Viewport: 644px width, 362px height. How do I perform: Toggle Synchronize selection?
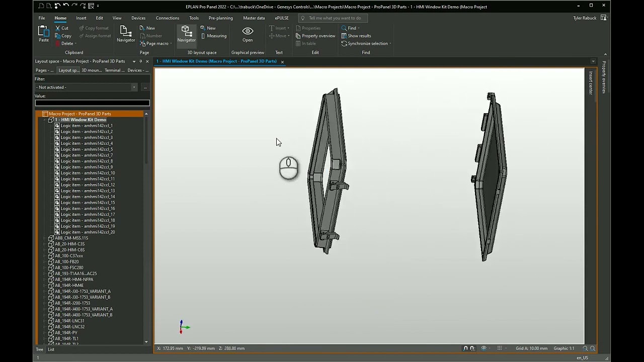click(364, 43)
